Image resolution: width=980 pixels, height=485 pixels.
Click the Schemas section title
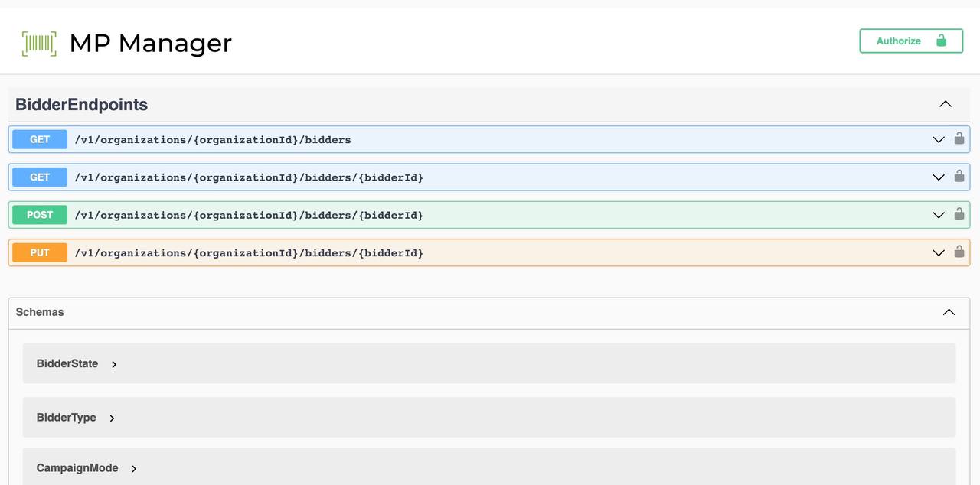tap(40, 312)
